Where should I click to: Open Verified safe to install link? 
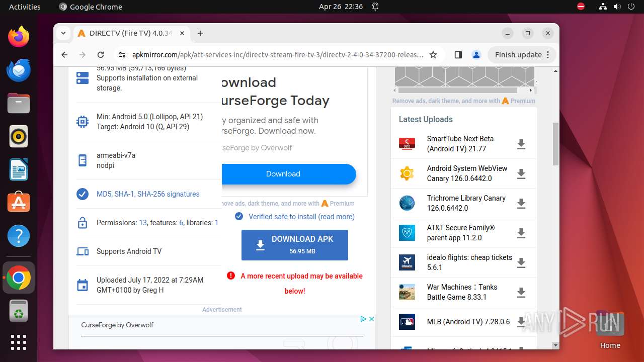(301, 217)
